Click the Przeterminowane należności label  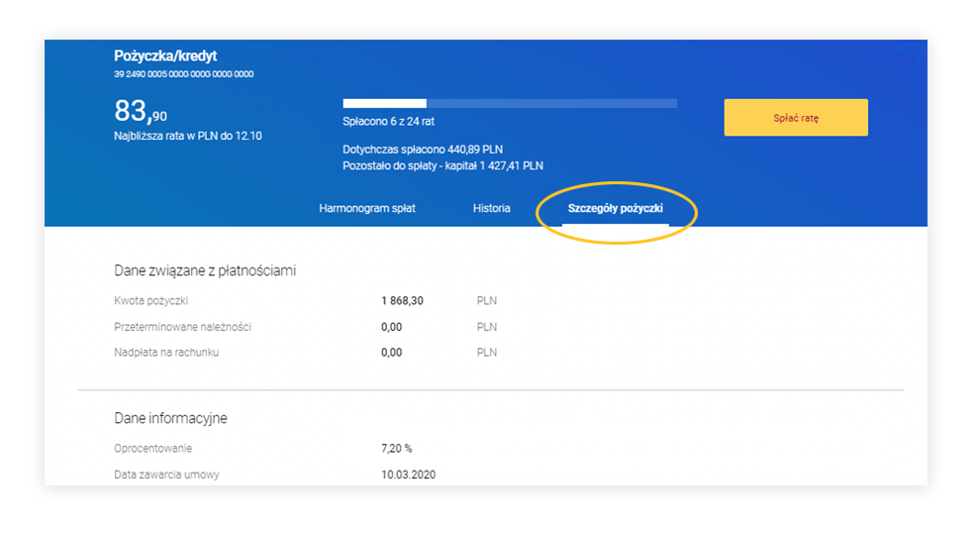tap(182, 327)
